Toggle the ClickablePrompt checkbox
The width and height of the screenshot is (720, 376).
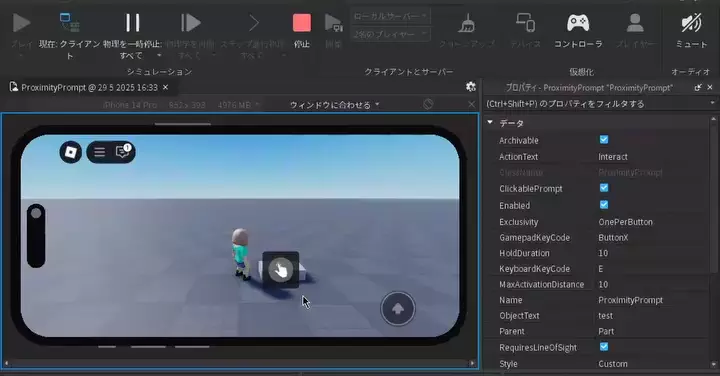604,188
